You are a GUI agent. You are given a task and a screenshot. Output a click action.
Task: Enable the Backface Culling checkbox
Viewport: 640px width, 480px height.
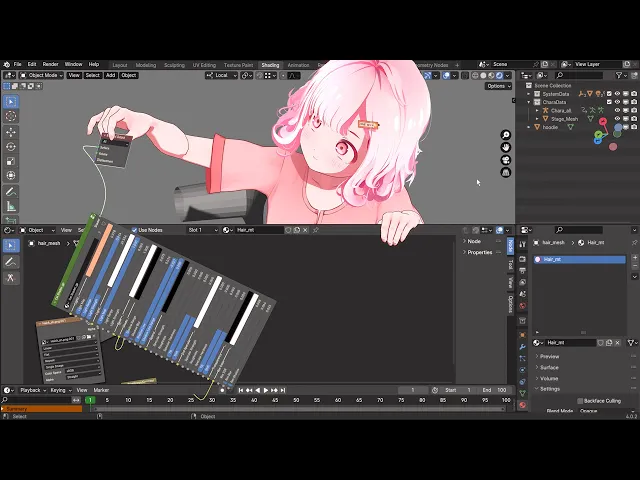[580, 401]
